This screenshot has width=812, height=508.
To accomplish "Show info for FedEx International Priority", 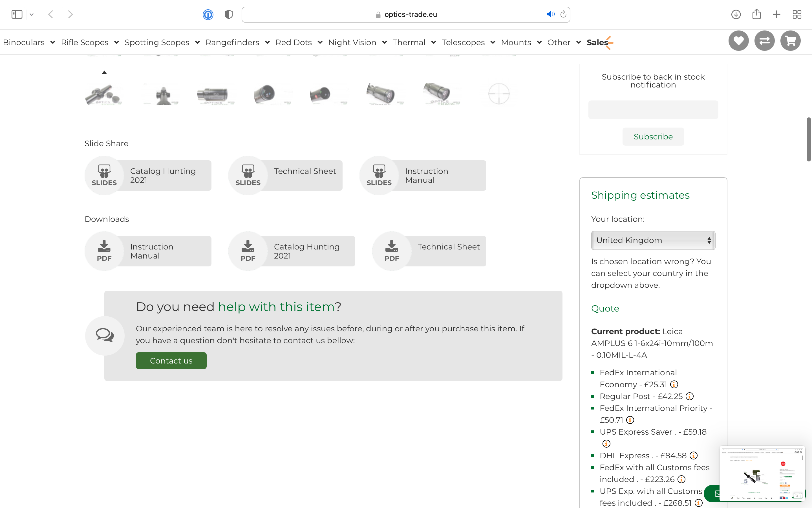I will [630, 420].
